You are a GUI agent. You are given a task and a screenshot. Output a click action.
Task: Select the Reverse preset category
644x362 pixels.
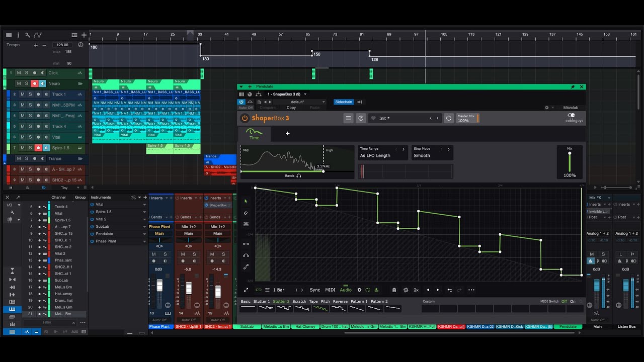340,301
